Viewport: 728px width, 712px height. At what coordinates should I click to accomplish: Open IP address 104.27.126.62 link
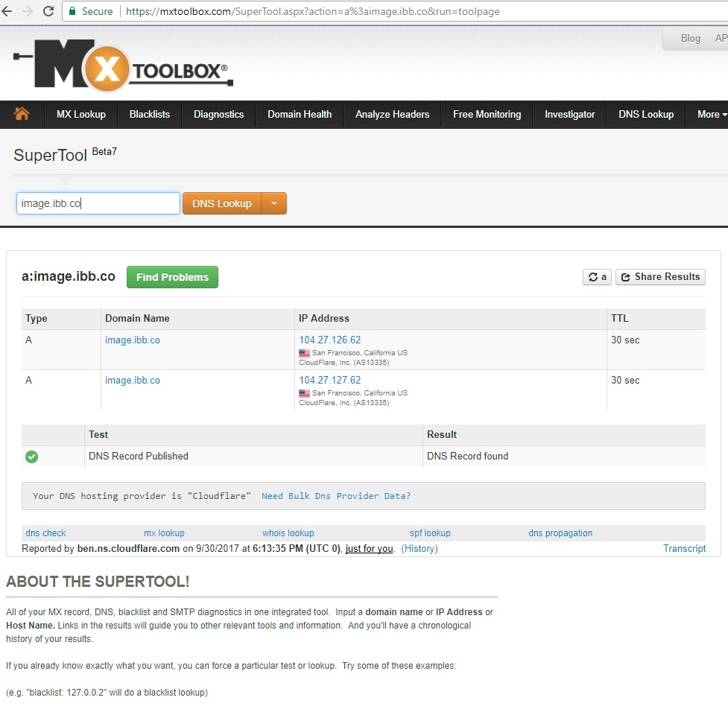[329, 340]
